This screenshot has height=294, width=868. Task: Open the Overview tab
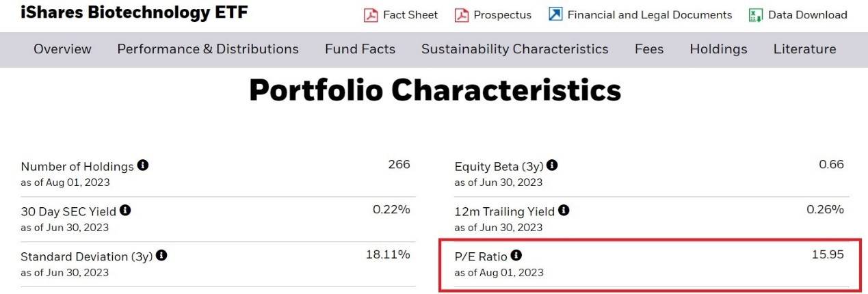tap(62, 49)
